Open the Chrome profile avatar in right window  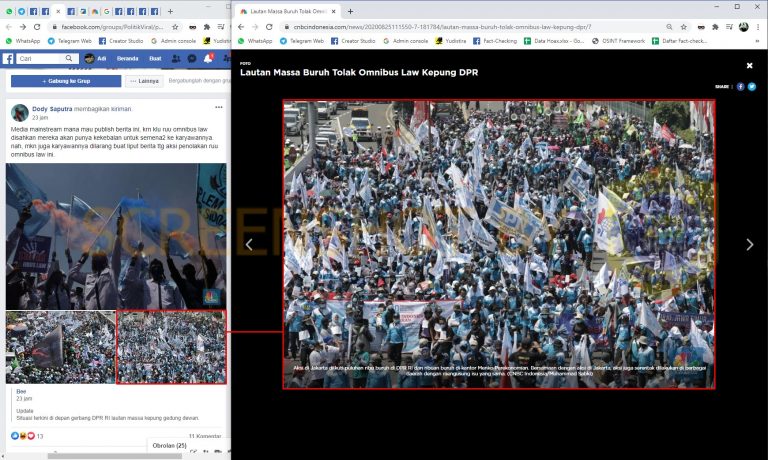tap(744, 27)
